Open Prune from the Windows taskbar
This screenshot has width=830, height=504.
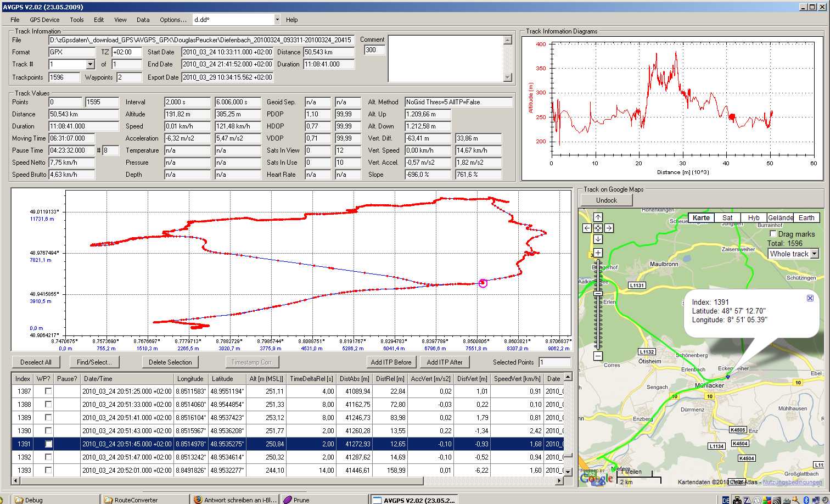(301, 500)
